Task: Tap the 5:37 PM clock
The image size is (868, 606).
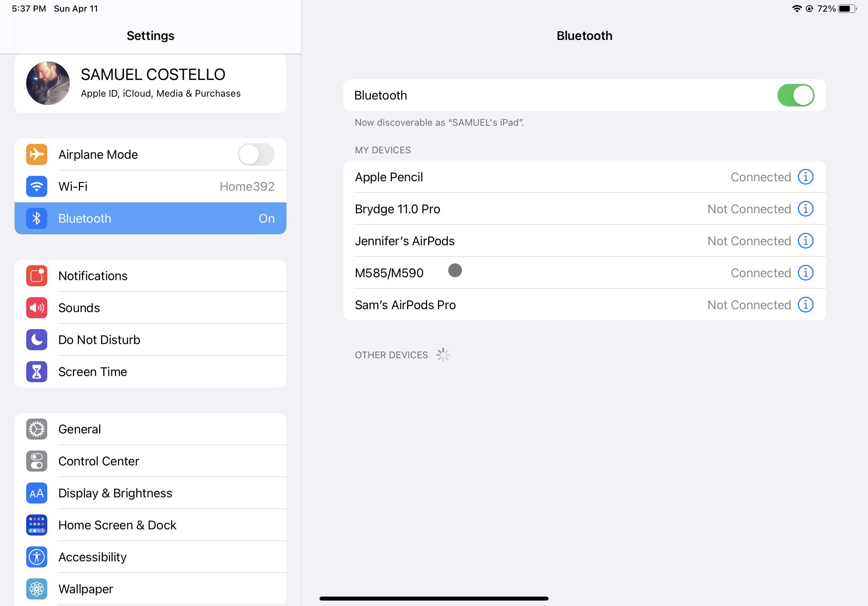Action: [x=29, y=8]
